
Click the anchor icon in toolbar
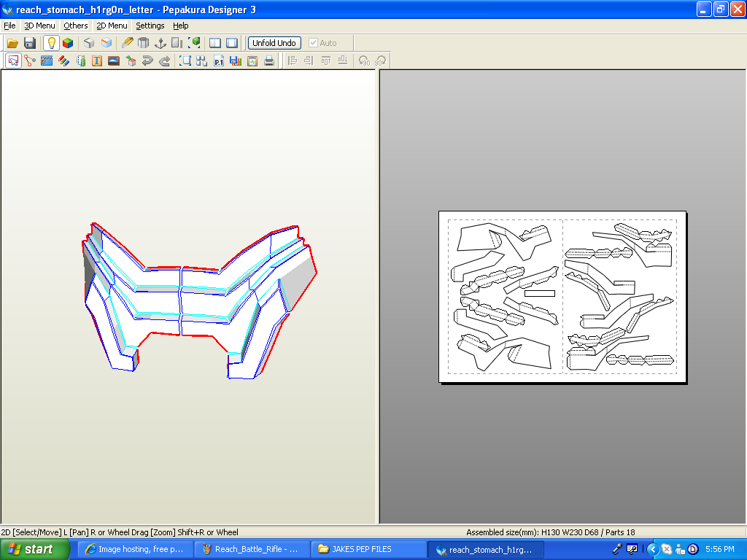(160, 43)
